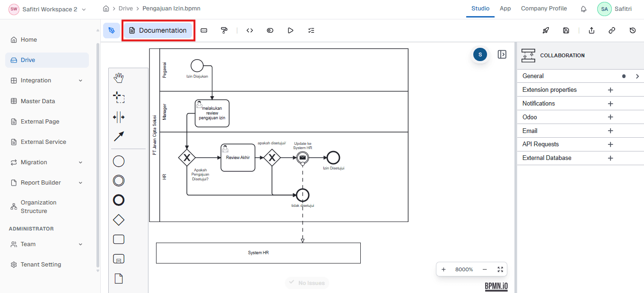Add an Email property entry

pos(610,131)
